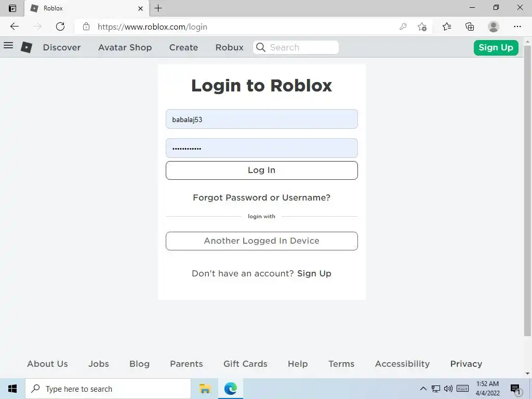Open network status tray icon
This screenshot has width=532, height=399.
tap(436, 389)
